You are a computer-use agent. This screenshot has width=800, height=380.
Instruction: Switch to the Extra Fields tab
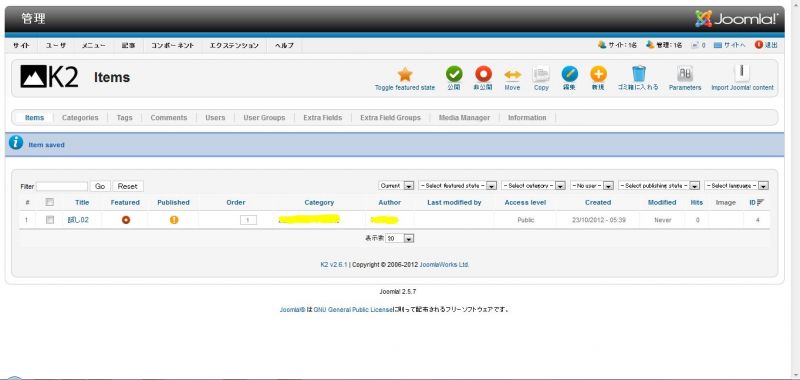point(322,117)
